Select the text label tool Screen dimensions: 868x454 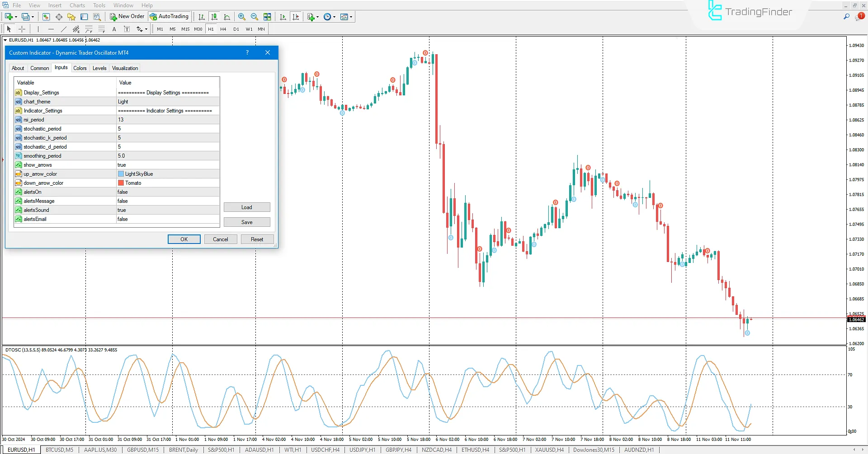click(114, 29)
